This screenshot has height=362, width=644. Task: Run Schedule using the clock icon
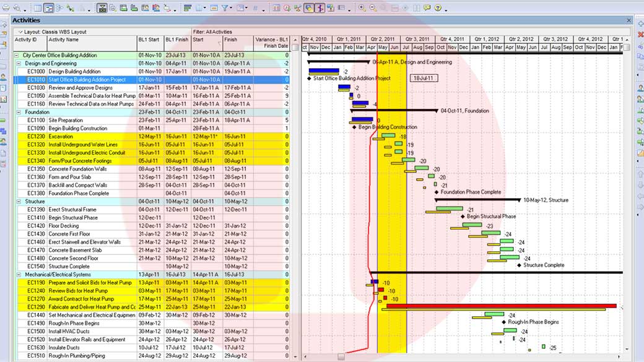coord(287,8)
